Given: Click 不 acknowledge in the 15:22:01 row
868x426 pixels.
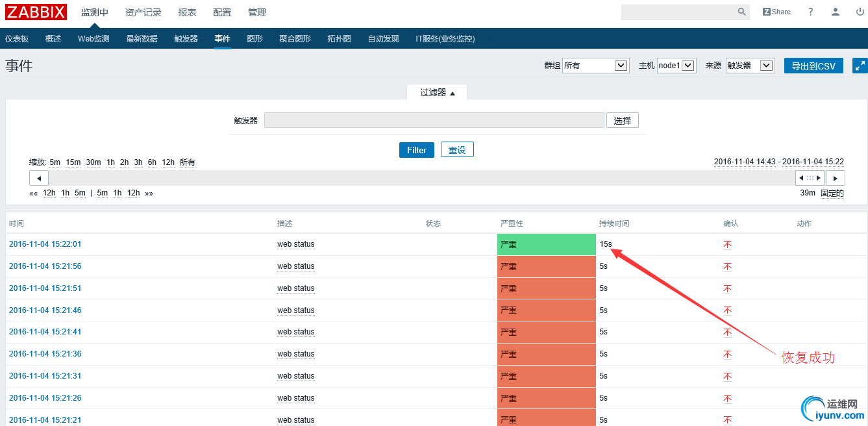Looking at the screenshot, I should (728, 245).
